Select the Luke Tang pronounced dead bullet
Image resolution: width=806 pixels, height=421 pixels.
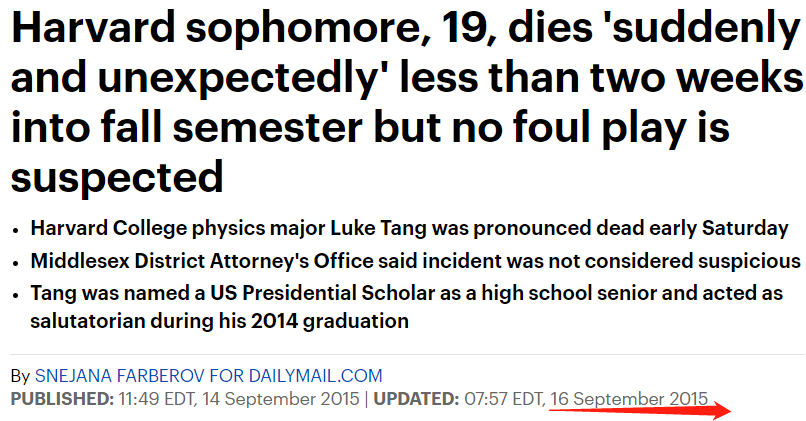point(409,228)
